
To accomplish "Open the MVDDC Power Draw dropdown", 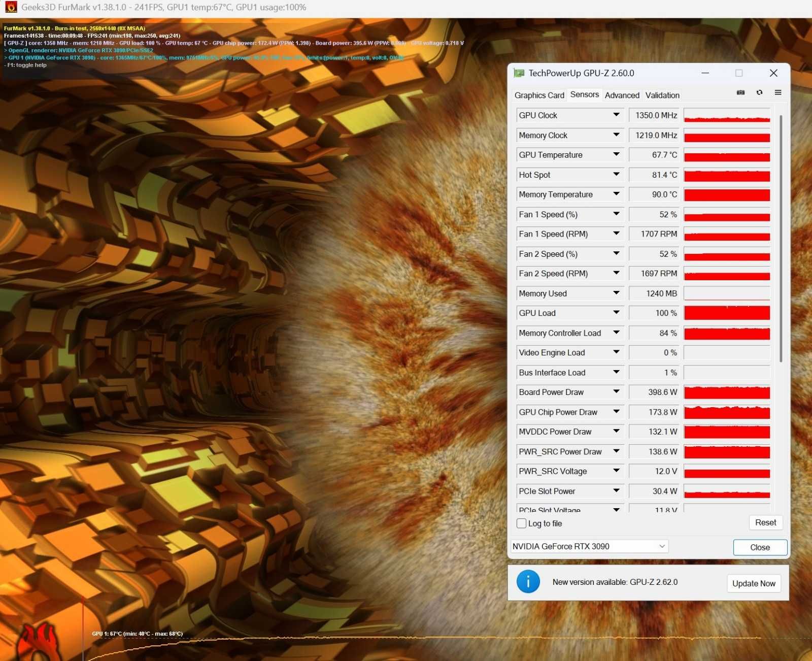I will point(616,432).
